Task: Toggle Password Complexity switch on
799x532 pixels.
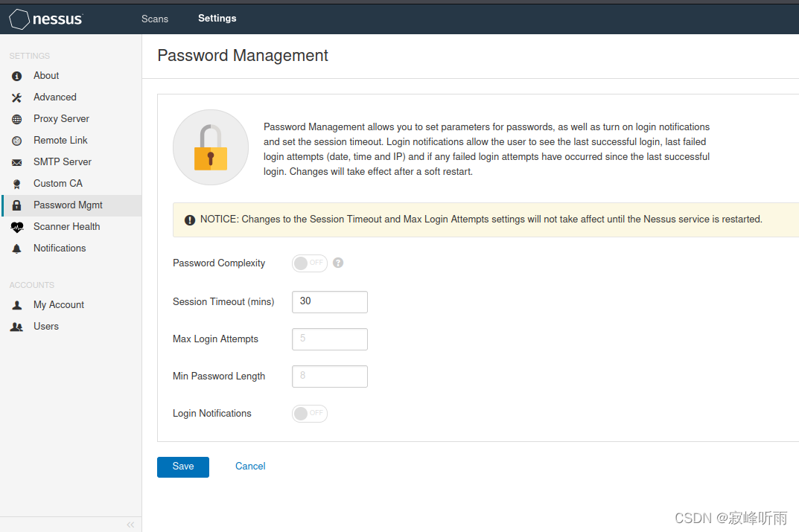Action: coord(309,263)
